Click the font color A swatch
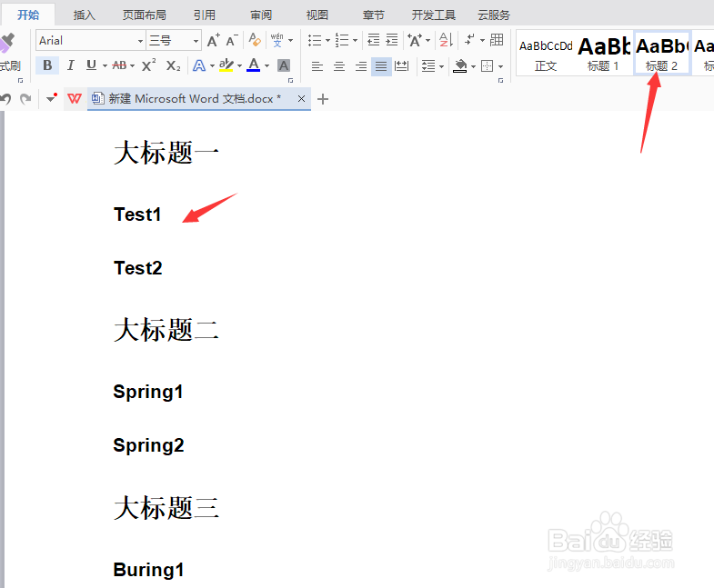This screenshot has height=588, width=714. tap(254, 65)
